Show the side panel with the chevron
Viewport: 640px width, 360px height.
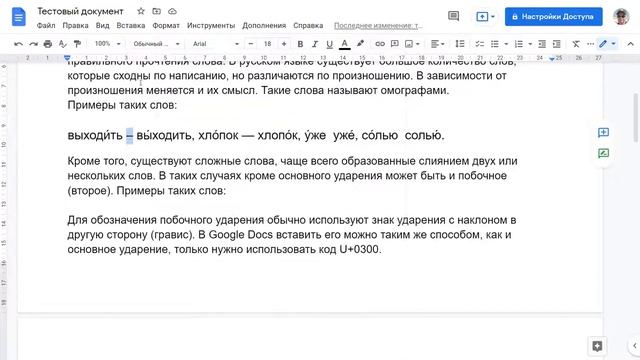pyautogui.click(x=634, y=346)
